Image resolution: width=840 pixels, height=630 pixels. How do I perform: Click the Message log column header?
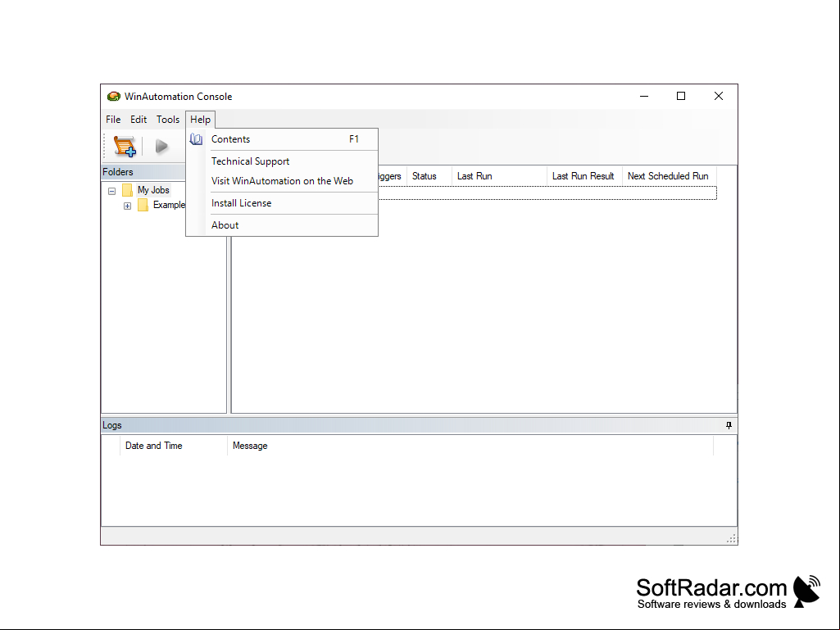470,446
